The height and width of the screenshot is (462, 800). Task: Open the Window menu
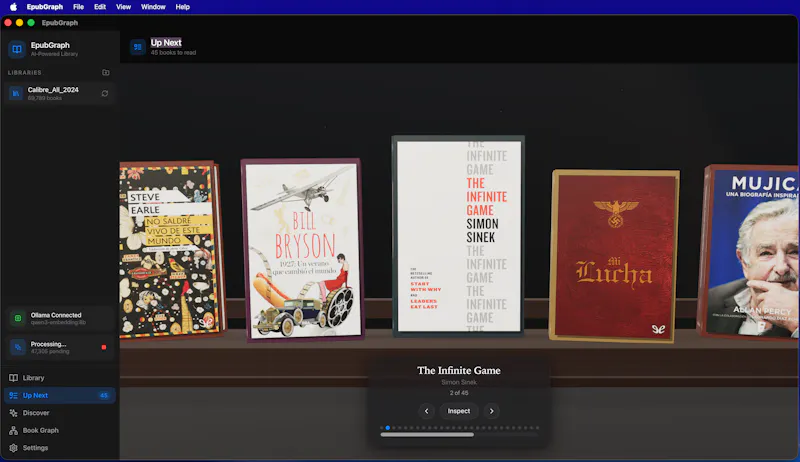point(153,7)
